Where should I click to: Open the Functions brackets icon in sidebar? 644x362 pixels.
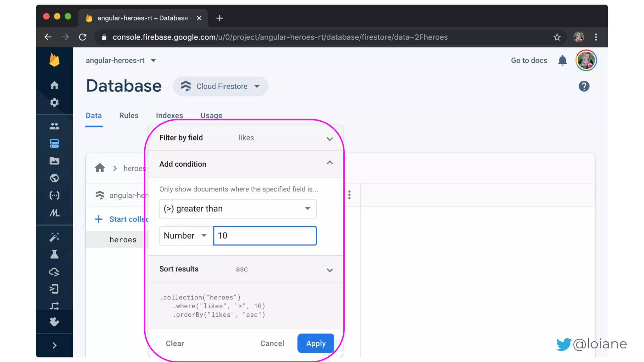[54, 195]
